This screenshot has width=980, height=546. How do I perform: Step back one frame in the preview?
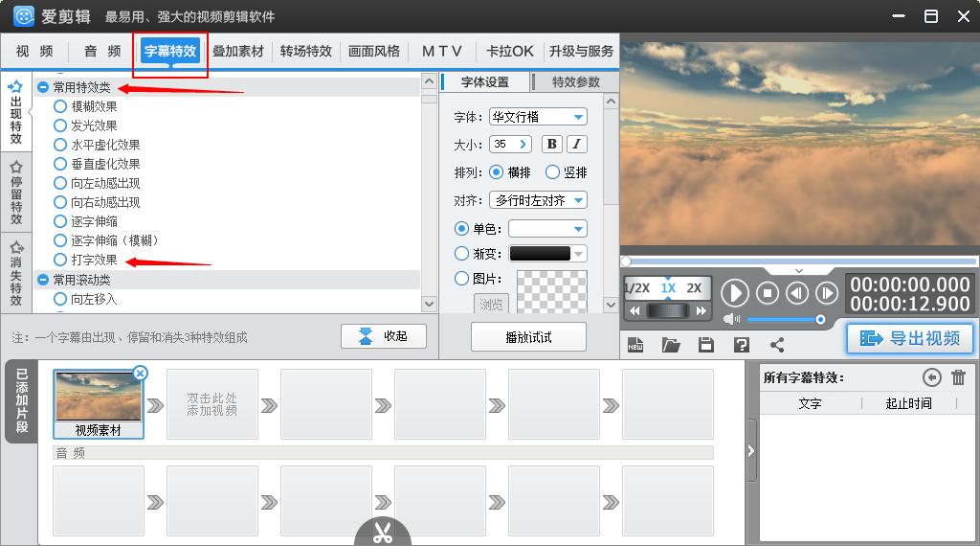pos(797,293)
